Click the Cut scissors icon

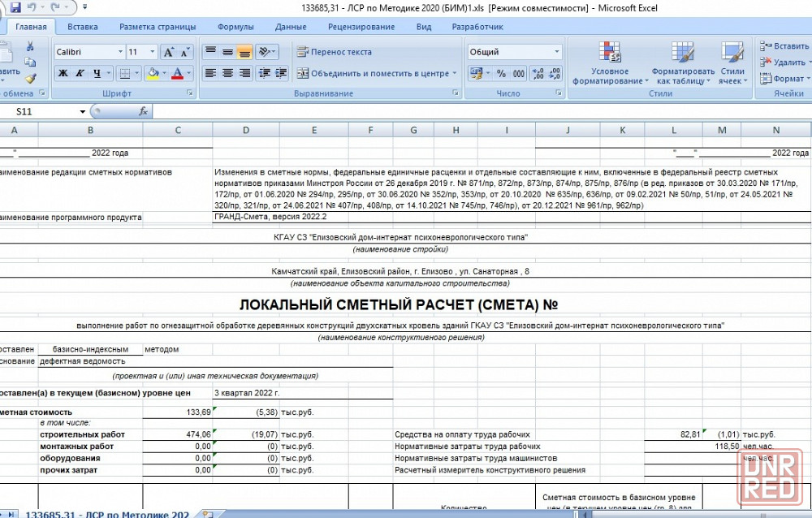coord(30,46)
